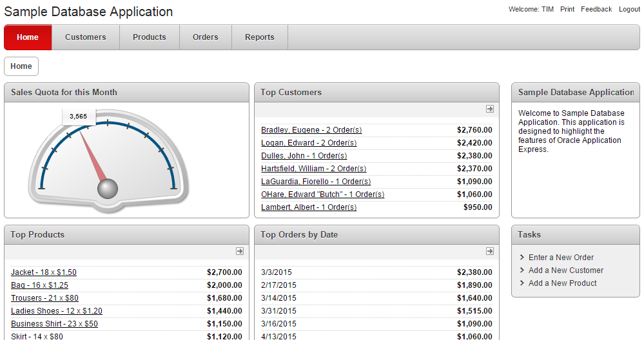This screenshot has height=340, width=644.
Task: Click the chevron beside Add a New Customer
Action: [522, 270]
